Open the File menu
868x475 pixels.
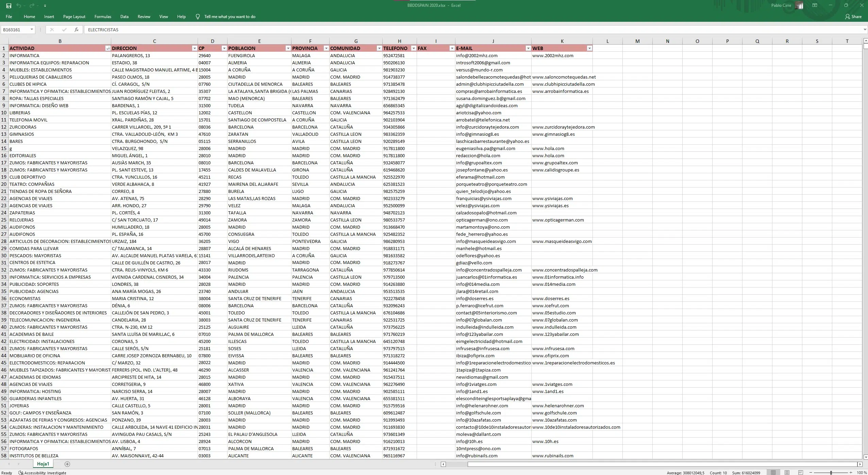(x=9, y=17)
